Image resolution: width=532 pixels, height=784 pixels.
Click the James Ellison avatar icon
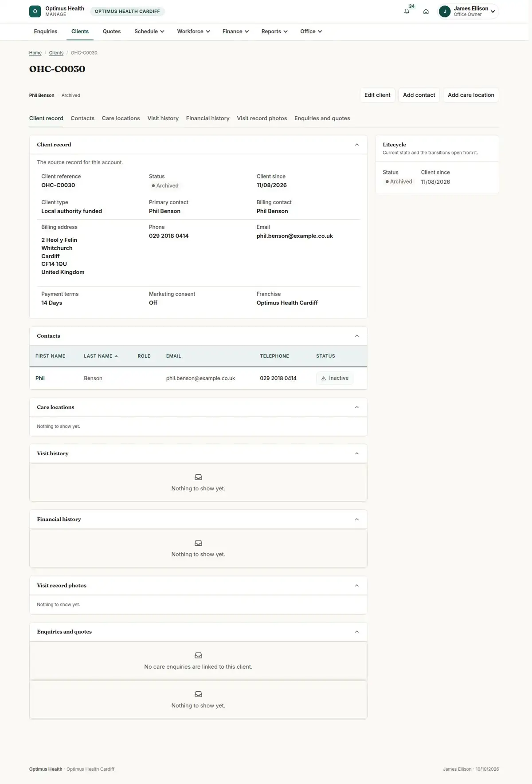tap(445, 12)
